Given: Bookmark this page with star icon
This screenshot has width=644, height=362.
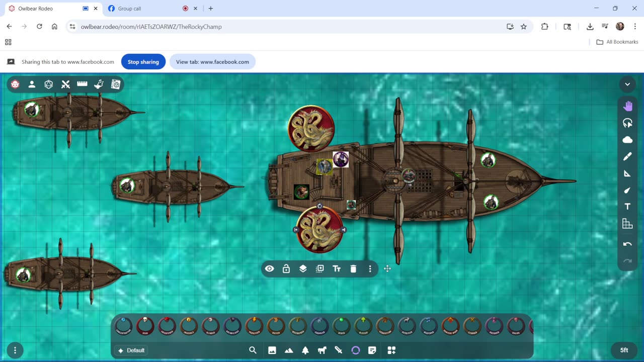Looking at the screenshot, I should pos(524,27).
